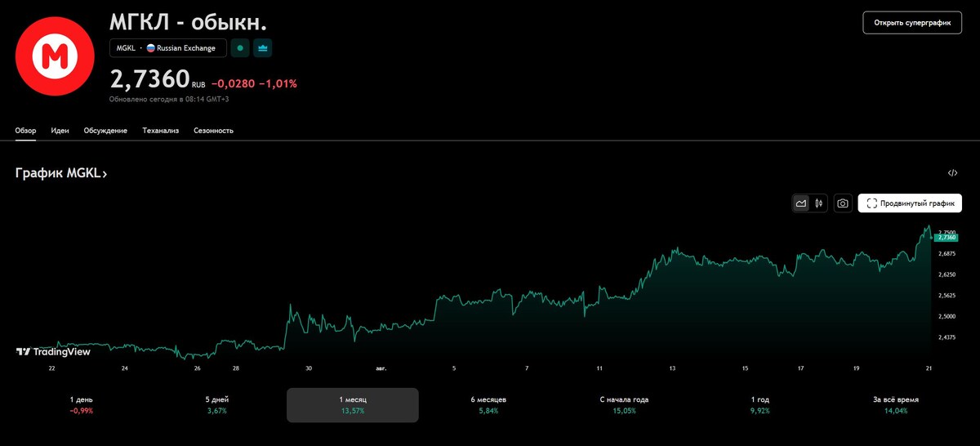Screen dimensions: 980x446
Task: Click the 15,05% year-to-date return value
Action: click(x=624, y=411)
